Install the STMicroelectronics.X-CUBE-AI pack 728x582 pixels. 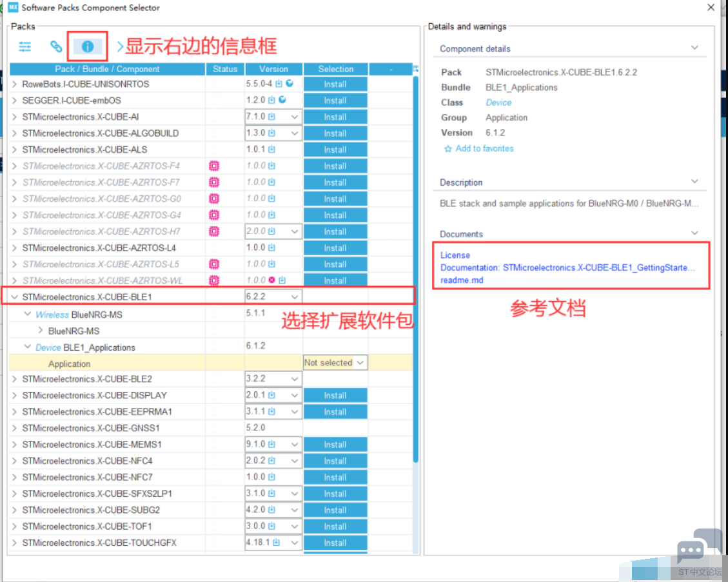click(335, 117)
